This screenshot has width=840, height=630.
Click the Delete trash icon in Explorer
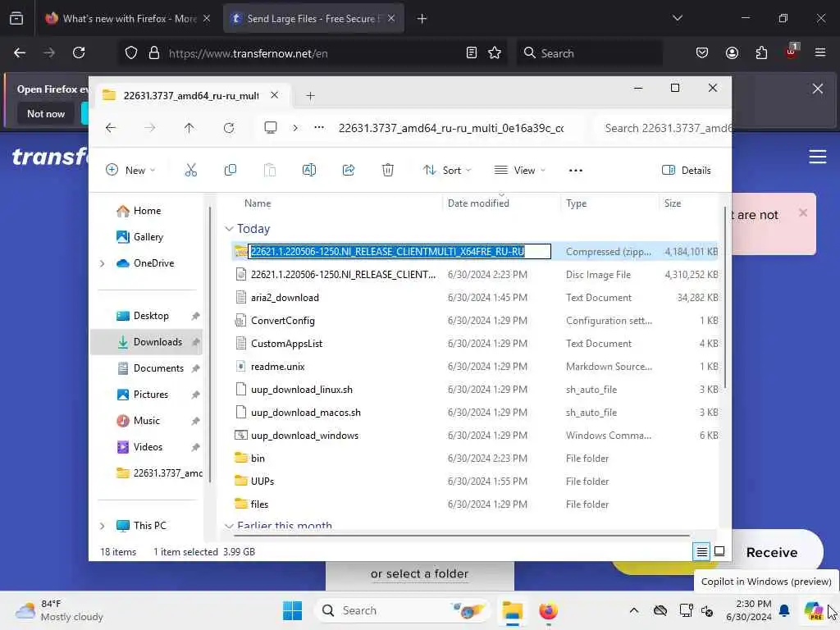(388, 171)
